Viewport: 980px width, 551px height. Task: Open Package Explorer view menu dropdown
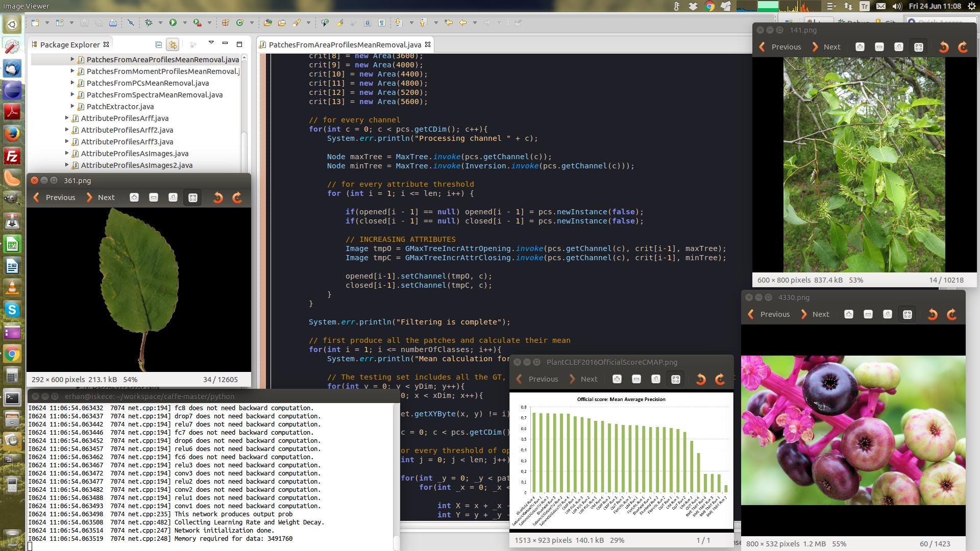pos(210,43)
